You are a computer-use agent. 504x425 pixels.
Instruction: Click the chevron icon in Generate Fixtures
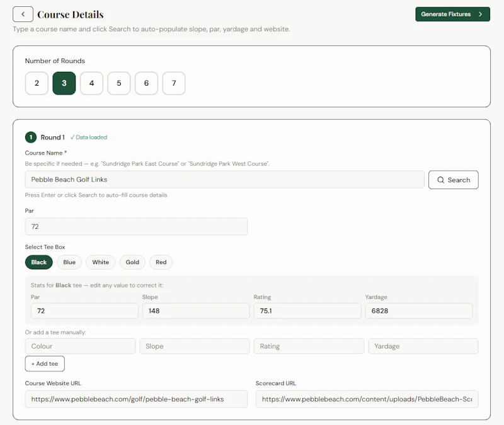pyautogui.click(x=480, y=14)
